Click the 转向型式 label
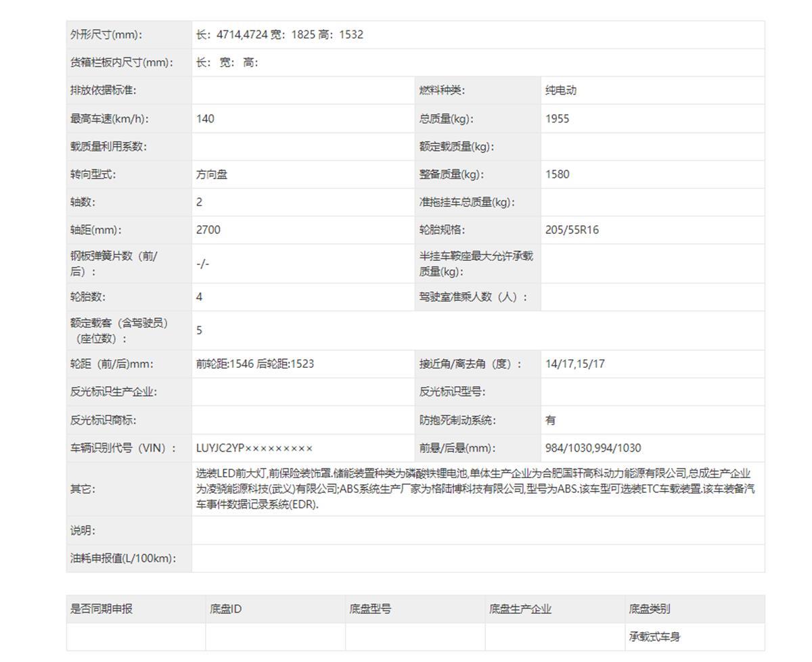 [x=93, y=174]
